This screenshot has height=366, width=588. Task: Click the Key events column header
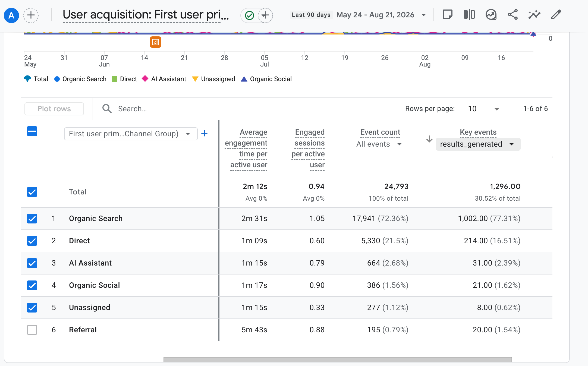pos(478,132)
